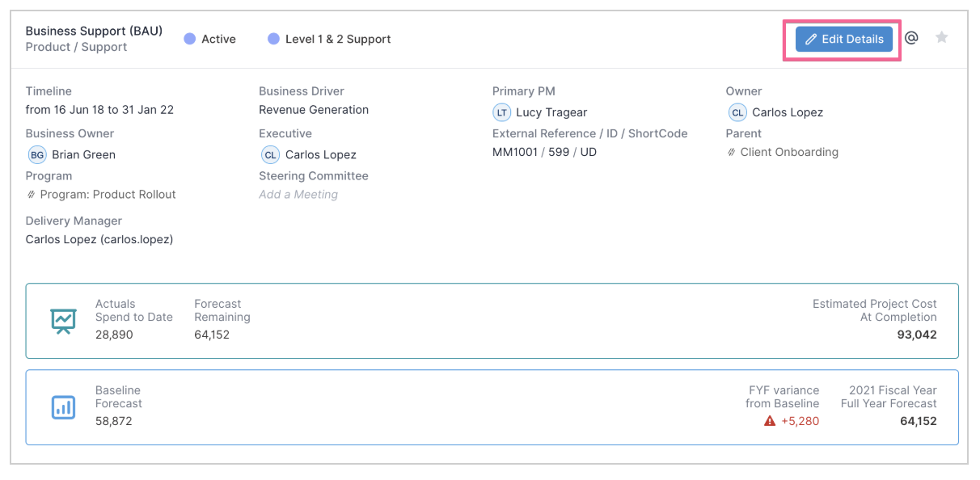980x480 pixels.
Task: Click the Level 1 & 2 Support indicator
Action: coord(329,39)
